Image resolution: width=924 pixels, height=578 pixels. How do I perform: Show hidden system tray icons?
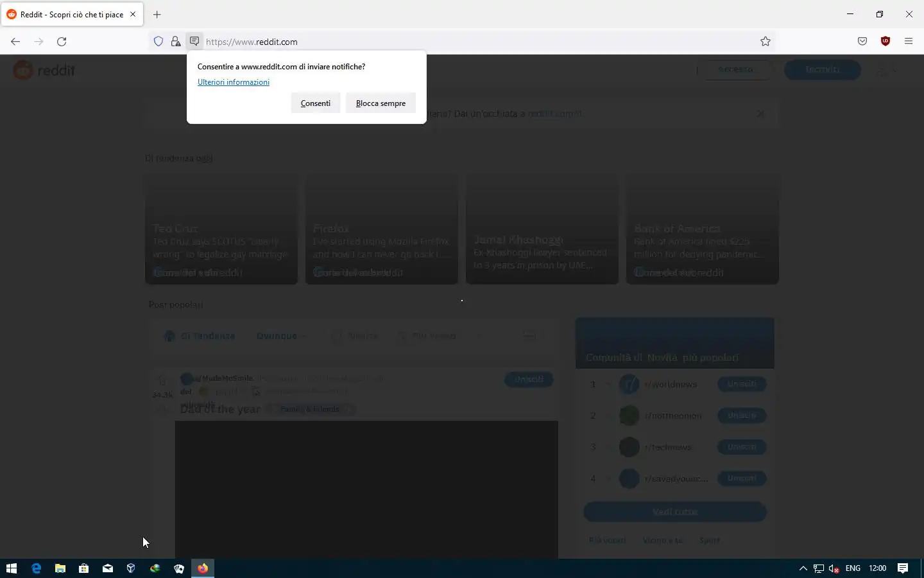tap(803, 568)
